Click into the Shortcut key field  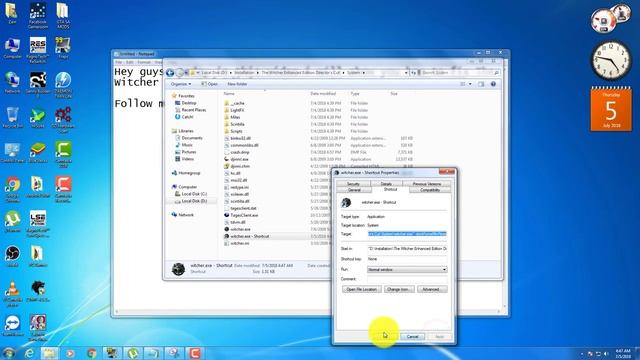click(x=407, y=259)
